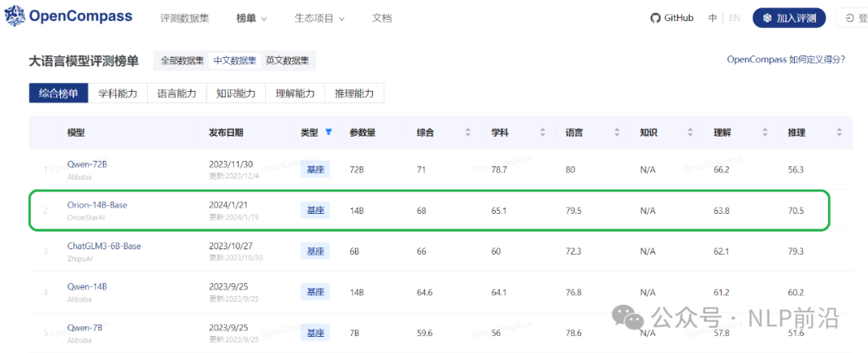The height and width of the screenshot is (353, 868).
Task: Switch the language to EN
Action: [x=735, y=18]
